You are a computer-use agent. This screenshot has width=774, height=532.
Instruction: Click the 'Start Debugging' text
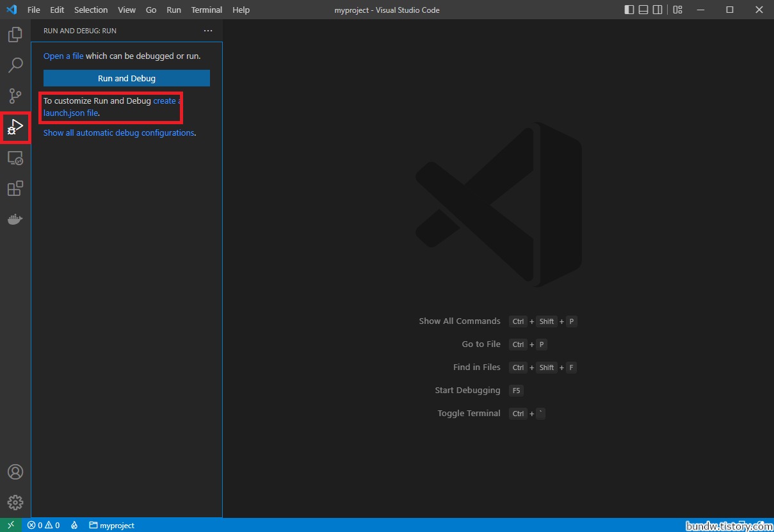(468, 390)
